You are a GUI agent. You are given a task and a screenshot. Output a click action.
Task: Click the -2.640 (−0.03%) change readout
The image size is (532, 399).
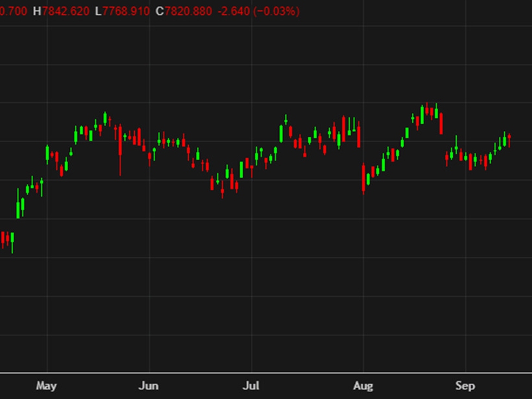[x=258, y=11]
